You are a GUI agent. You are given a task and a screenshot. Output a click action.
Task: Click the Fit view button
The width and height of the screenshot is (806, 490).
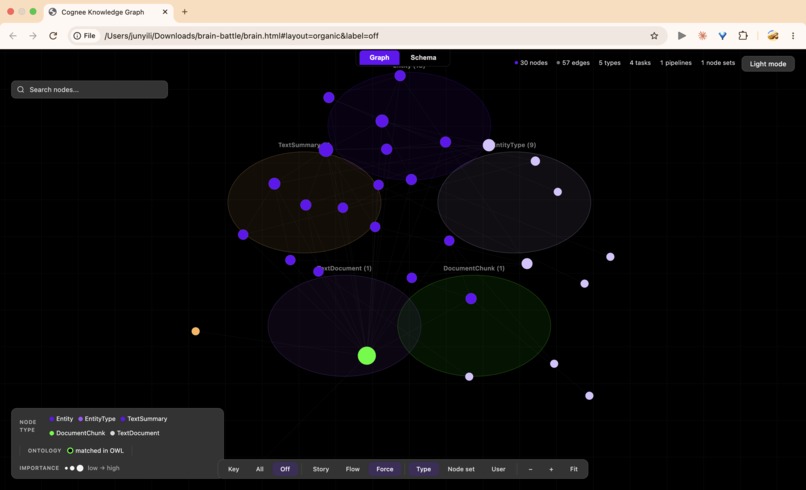574,469
